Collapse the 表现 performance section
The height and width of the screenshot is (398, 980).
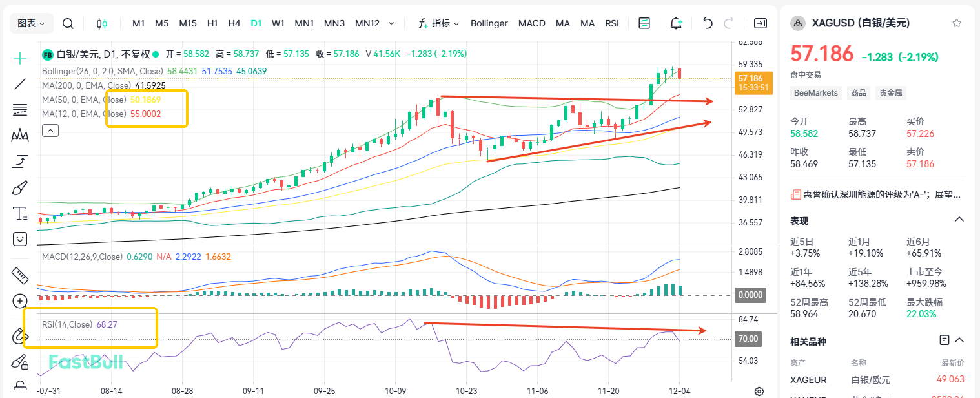(959, 219)
